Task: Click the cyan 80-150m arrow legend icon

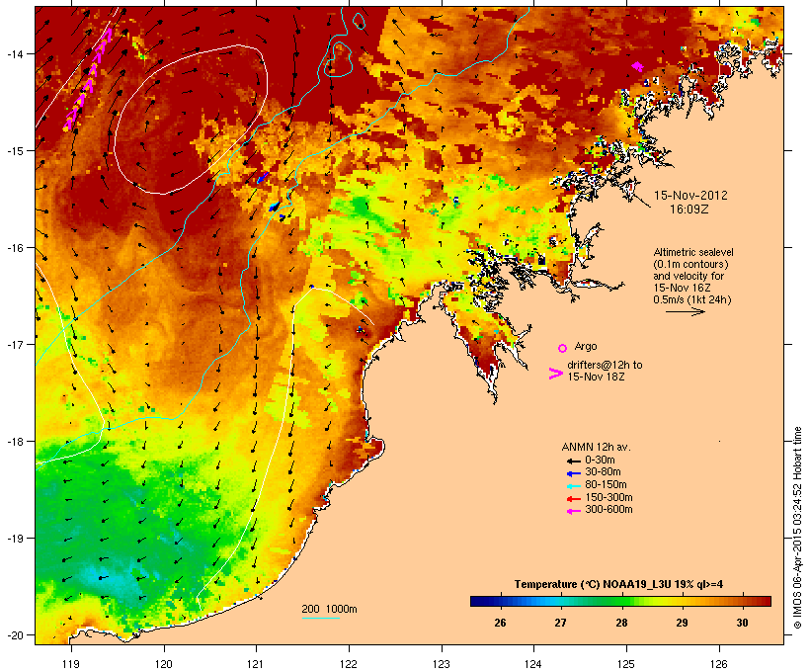Action: click(x=573, y=486)
